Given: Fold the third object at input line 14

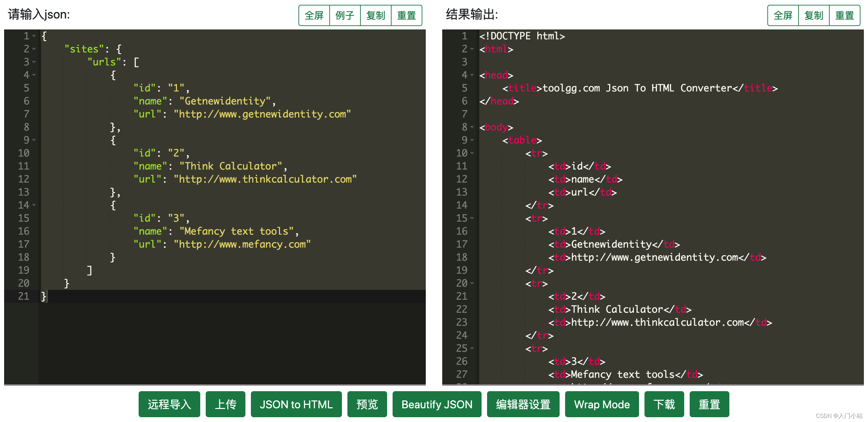Looking at the screenshot, I should [x=34, y=205].
